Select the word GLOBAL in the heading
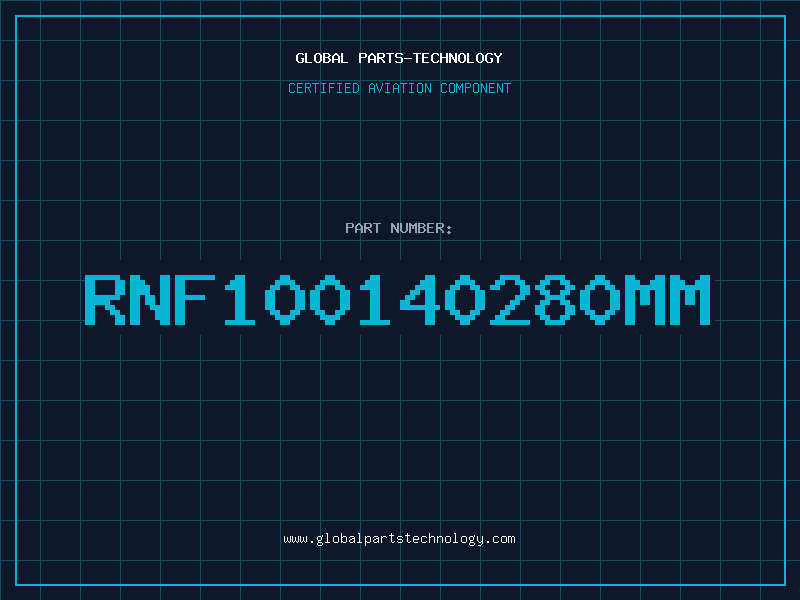This screenshot has height=600, width=800. (319, 58)
